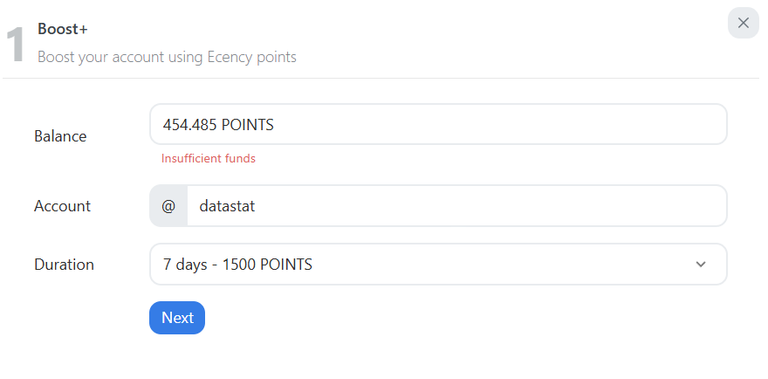
Task: Click the Balance label
Action: (x=60, y=136)
